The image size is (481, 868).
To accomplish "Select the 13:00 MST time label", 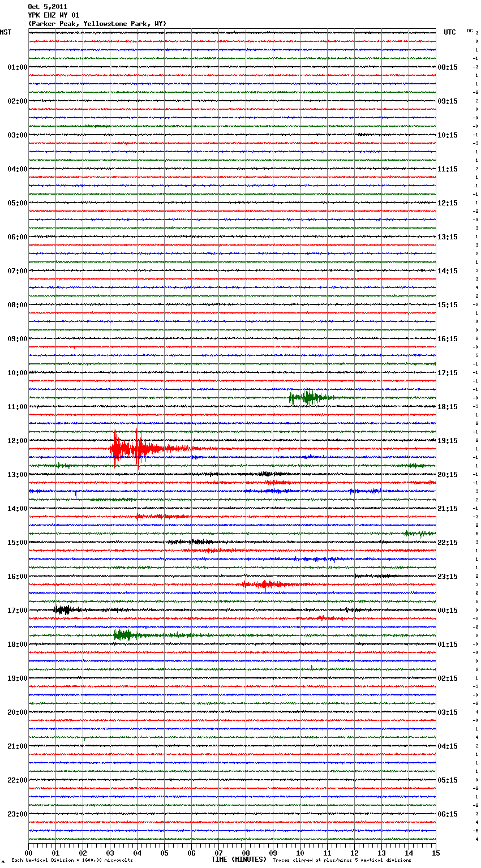I will (x=18, y=475).
